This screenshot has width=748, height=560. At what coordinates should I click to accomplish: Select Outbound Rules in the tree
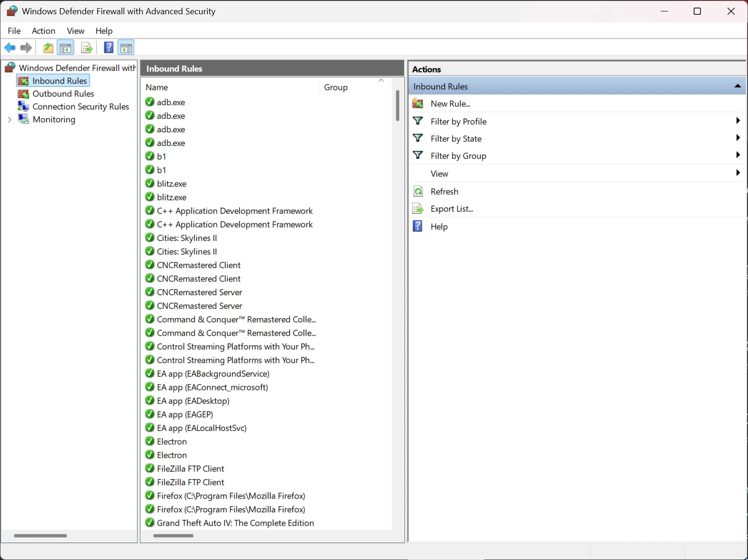63,94
